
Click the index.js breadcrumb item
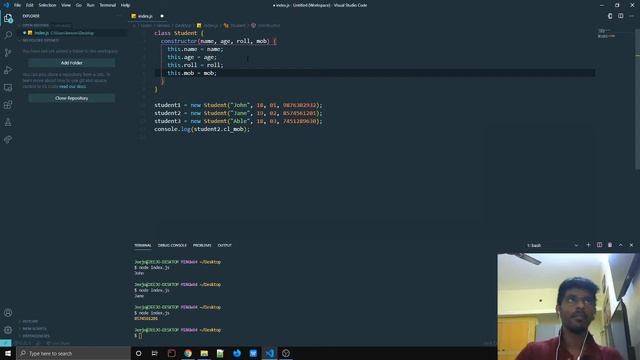208,25
